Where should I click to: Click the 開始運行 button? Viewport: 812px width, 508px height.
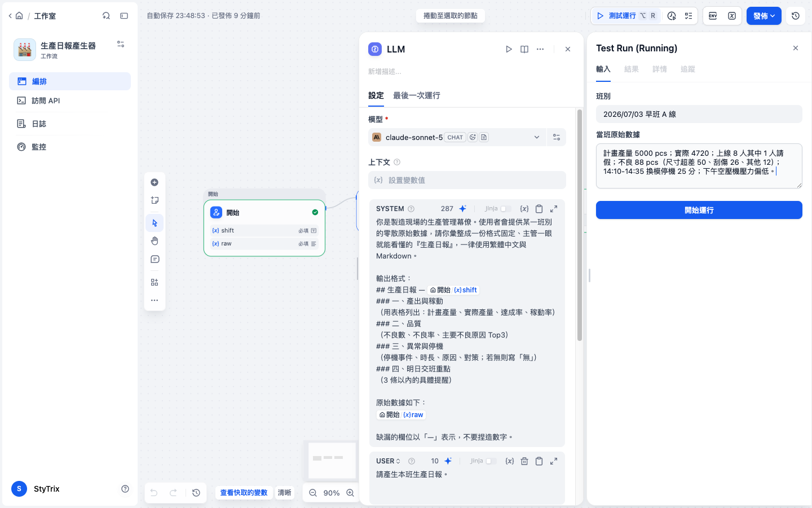699,210
